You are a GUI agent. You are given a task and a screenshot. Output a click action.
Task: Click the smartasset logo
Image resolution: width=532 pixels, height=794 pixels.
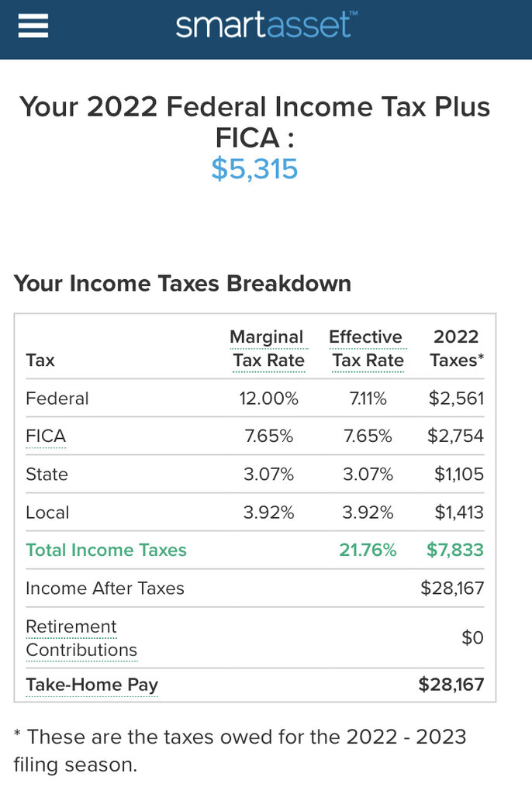(x=265, y=26)
